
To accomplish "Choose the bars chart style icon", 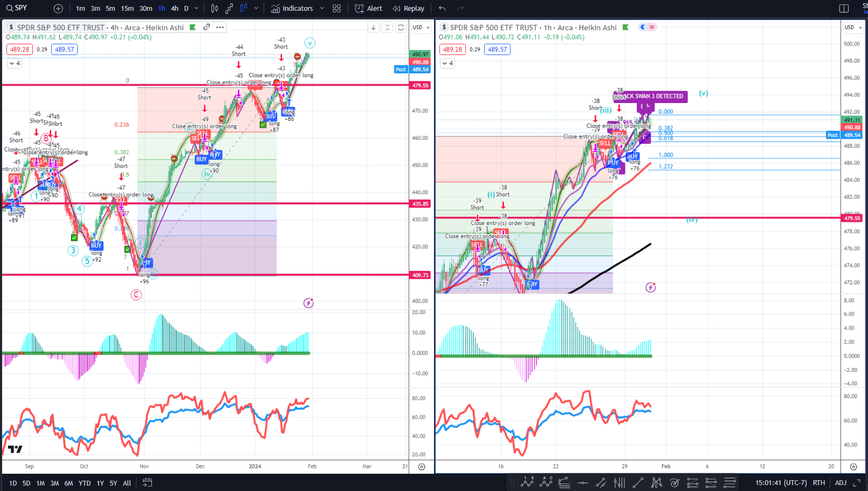I will click(x=215, y=9).
